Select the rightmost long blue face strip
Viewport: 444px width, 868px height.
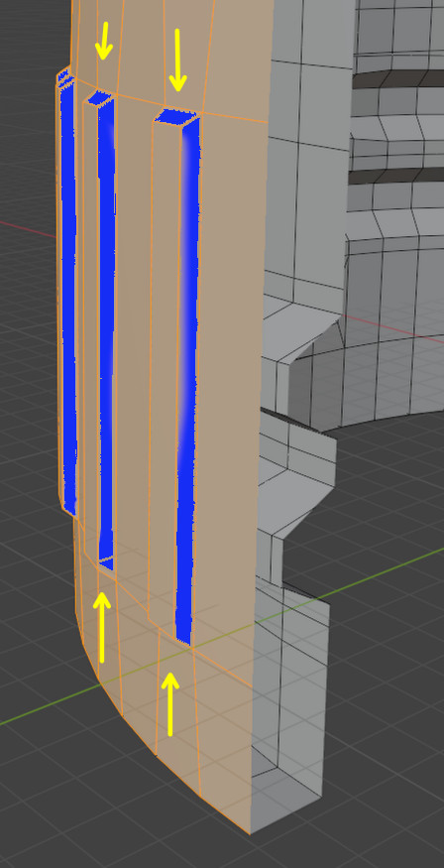coord(187,382)
